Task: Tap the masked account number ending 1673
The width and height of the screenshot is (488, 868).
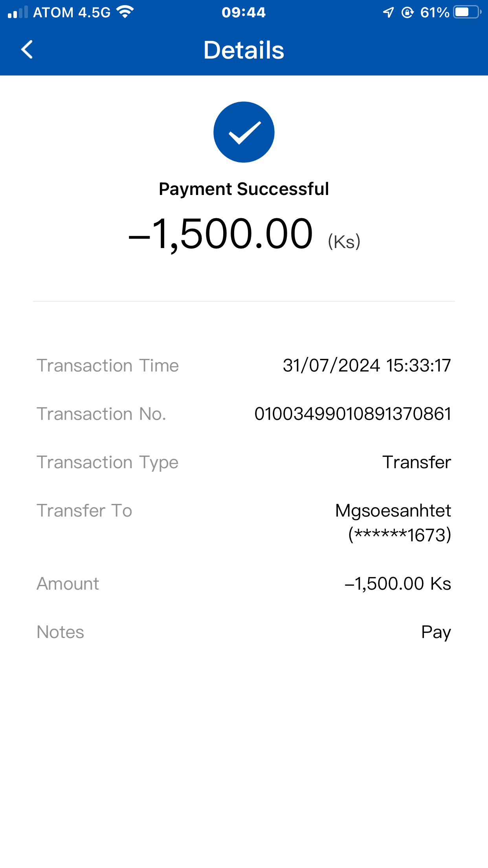Action: (400, 535)
